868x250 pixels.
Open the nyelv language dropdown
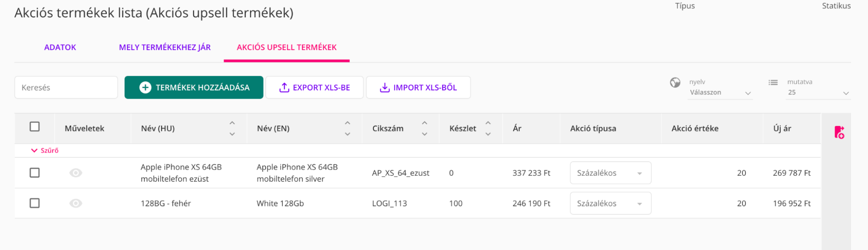720,93
